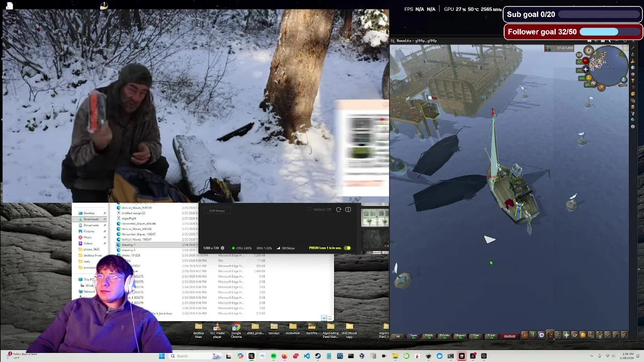
Task: Open the prayer tab icon in game
Action: point(567,335)
